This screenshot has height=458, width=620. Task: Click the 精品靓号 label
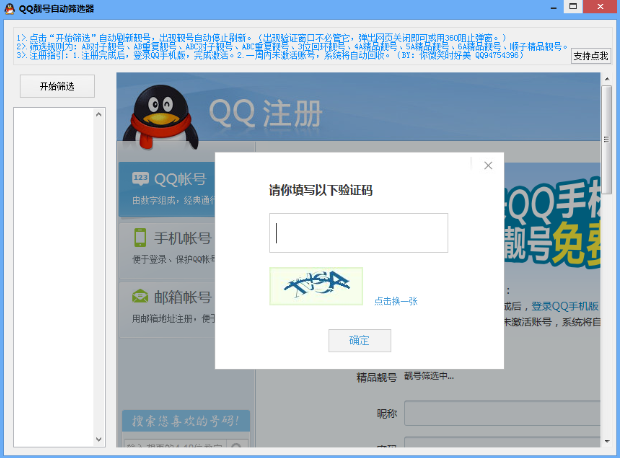[377, 378]
